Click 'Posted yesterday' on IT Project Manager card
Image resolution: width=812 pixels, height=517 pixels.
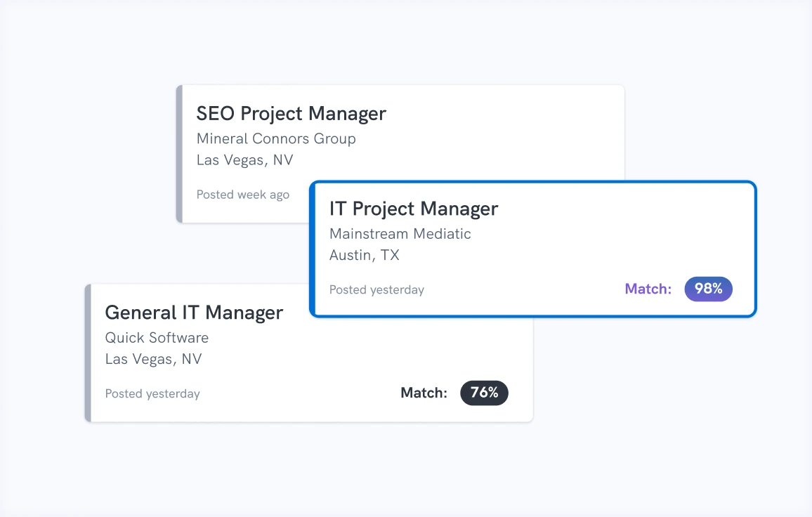(376, 289)
